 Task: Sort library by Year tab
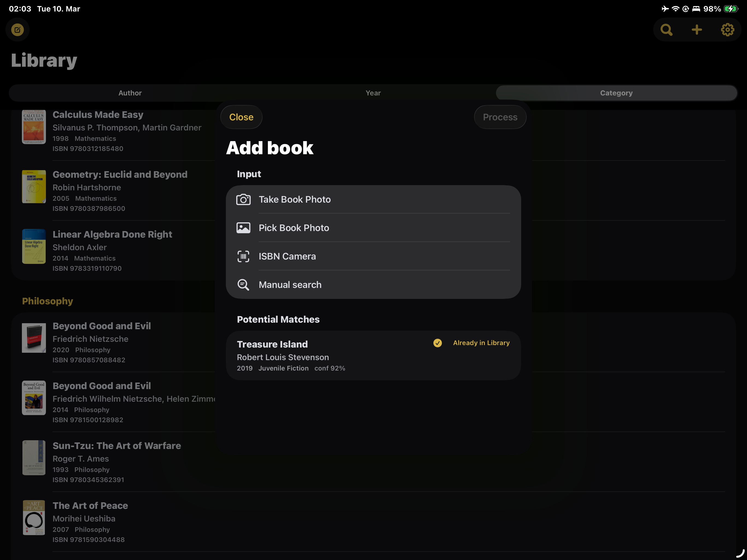(x=373, y=93)
